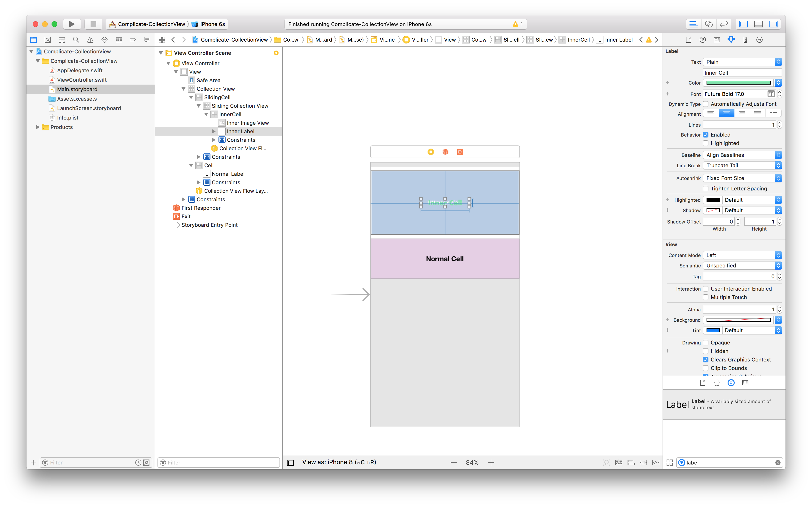Open the Media library tab
812x507 pixels.
coord(745,382)
